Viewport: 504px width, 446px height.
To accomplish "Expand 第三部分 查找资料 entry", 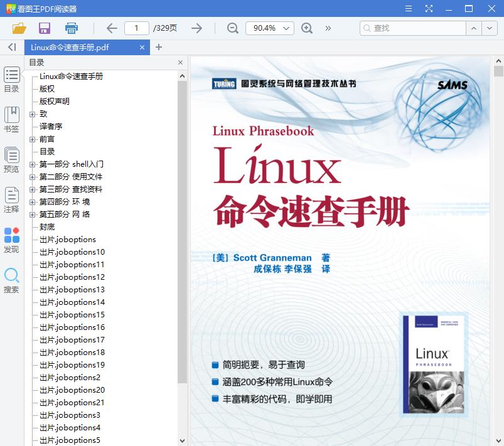I will point(32,189).
